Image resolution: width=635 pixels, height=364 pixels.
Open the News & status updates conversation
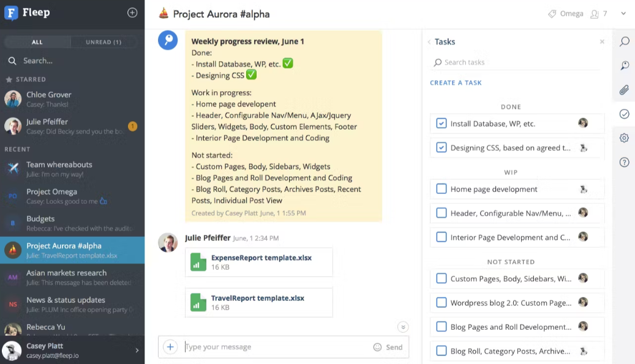coord(72,305)
